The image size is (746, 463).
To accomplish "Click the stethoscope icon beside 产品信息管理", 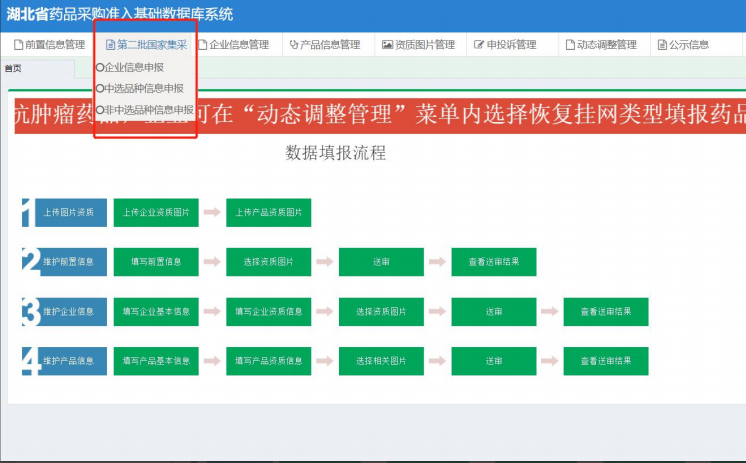I will point(294,45).
